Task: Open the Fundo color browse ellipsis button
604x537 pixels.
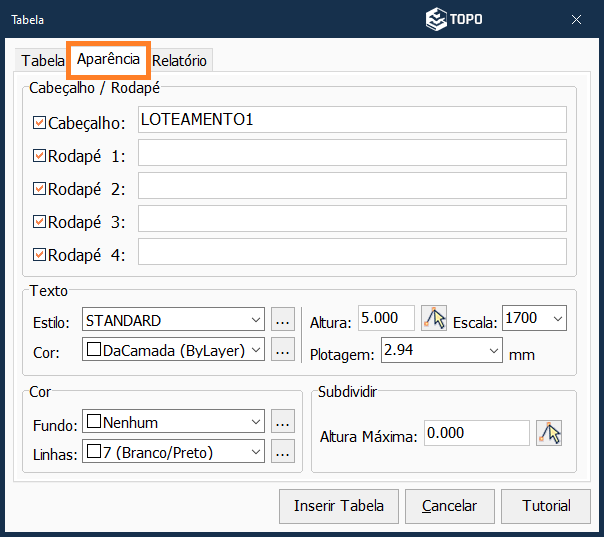Action: (x=283, y=422)
